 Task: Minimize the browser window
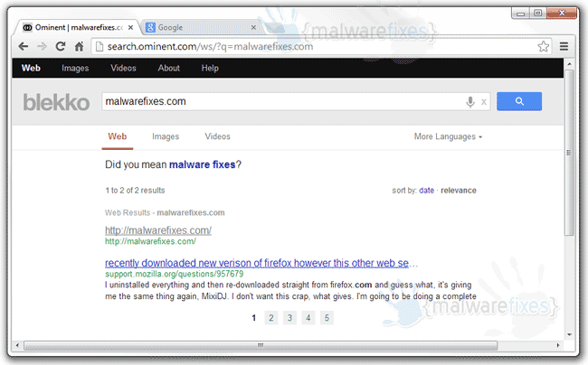[520, 14]
